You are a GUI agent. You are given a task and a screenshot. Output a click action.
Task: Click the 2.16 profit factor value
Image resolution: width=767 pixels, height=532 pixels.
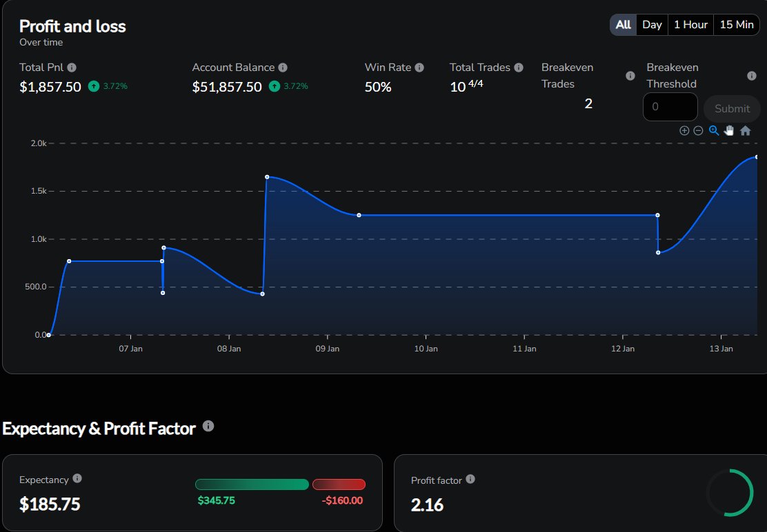point(428,504)
